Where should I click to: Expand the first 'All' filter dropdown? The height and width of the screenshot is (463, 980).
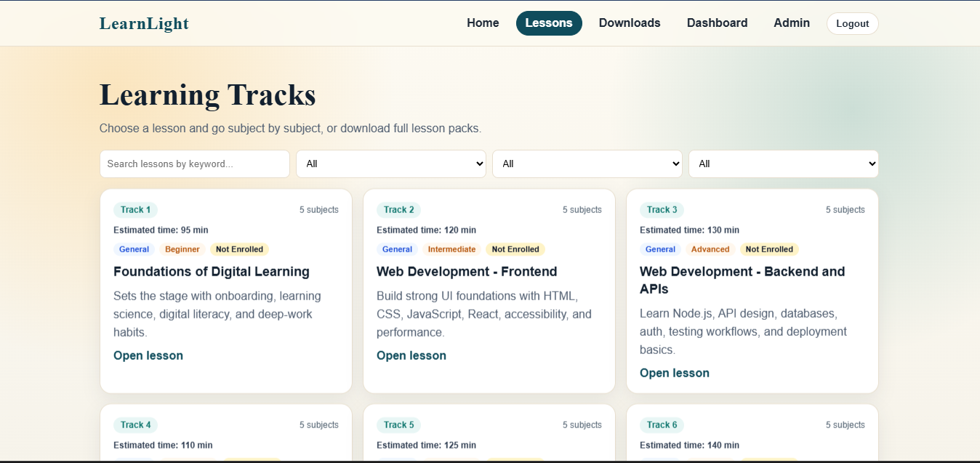(x=391, y=164)
